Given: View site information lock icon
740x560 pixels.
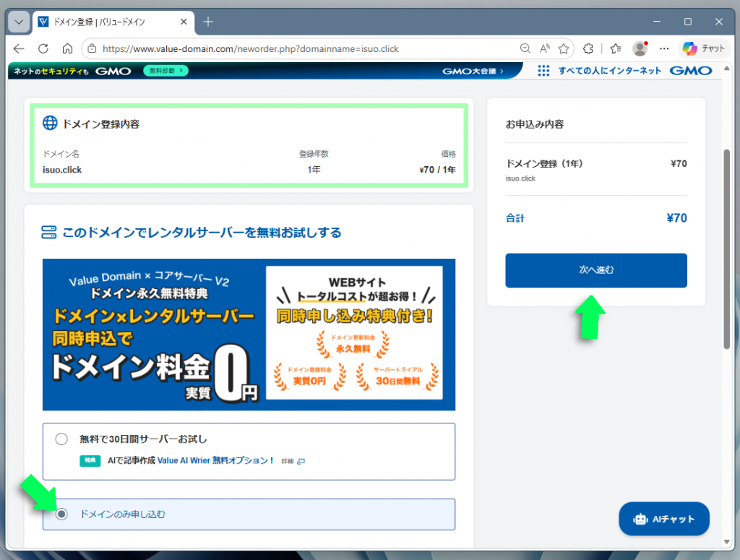Looking at the screenshot, I should [x=92, y=48].
